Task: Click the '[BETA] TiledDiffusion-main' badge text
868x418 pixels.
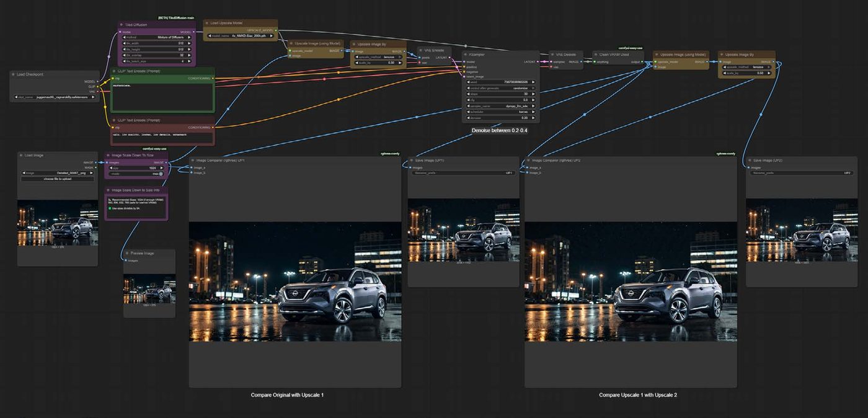Action: click(x=177, y=18)
